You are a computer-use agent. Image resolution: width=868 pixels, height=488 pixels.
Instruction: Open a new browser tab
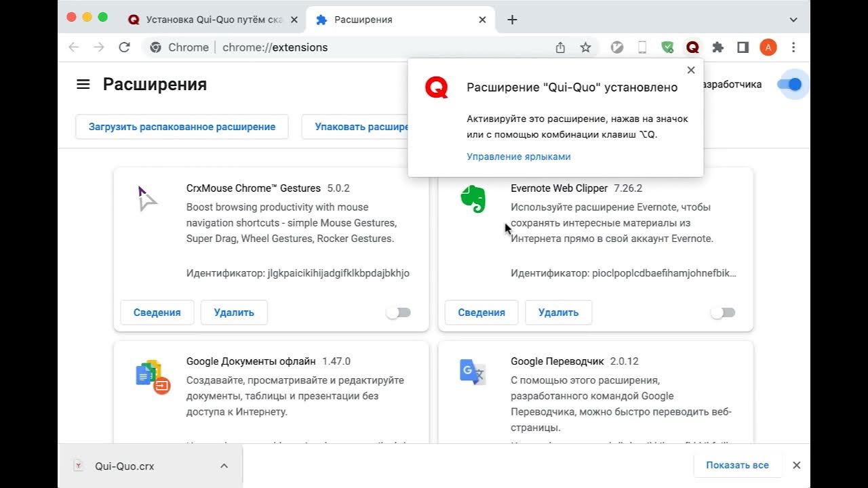[x=512, y=20]
